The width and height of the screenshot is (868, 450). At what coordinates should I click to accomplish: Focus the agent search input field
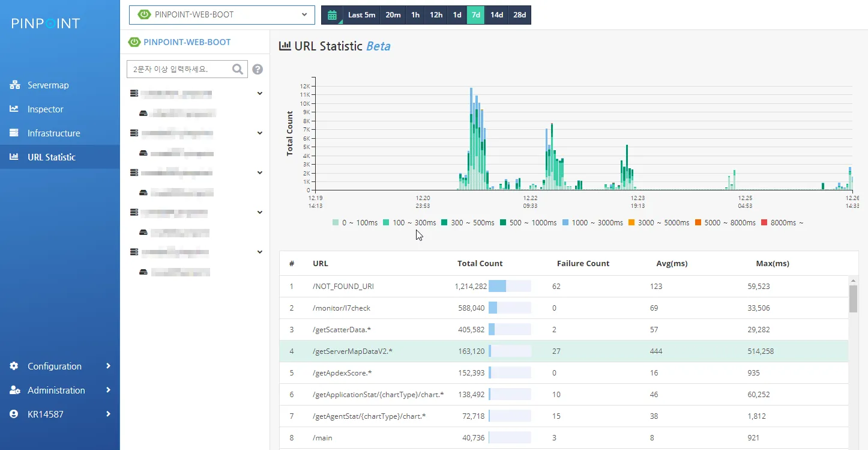tap(179, 69)
